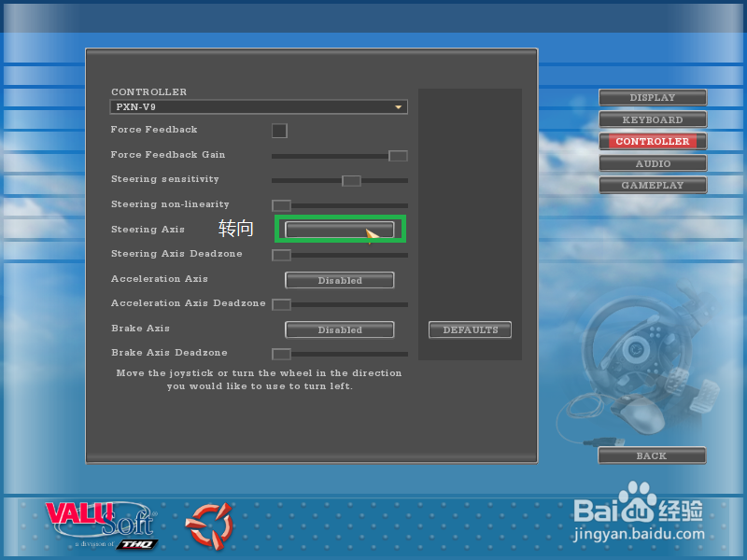Go back with the BACK button
The height and width of the screenshot is (560, 747).
pos(652,455)
